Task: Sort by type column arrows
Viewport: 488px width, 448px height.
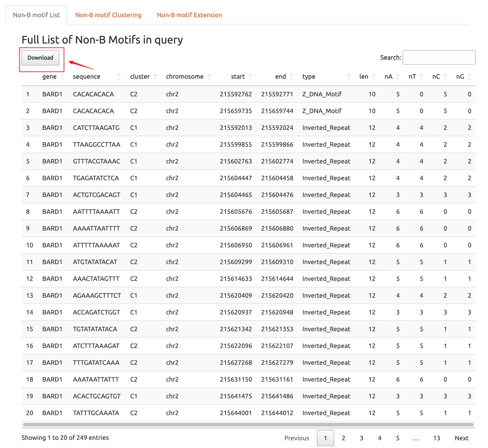Action: pyautogui.click(x=348, y=77)
